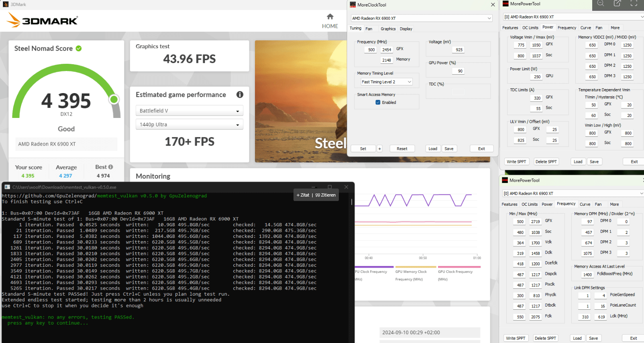Click Exit in MoreClockTool
Image resolution: width=644 pixels, height=343 pixels.
coord(481,149)
